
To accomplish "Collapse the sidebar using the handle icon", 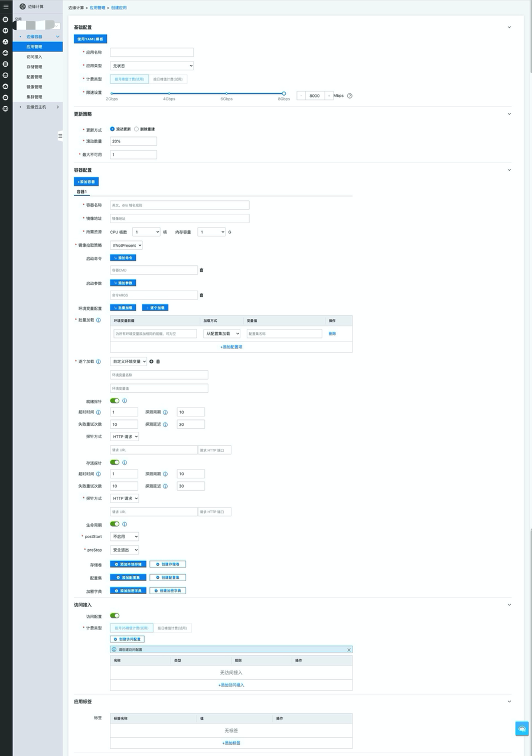I will pyautogui.click(x=60, y=136).
